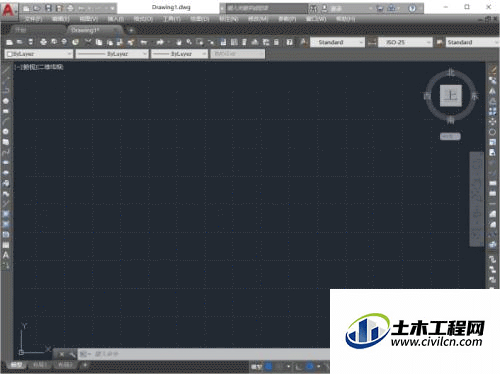Select the Spline tool in left draw toolbar

pos(6,152)
